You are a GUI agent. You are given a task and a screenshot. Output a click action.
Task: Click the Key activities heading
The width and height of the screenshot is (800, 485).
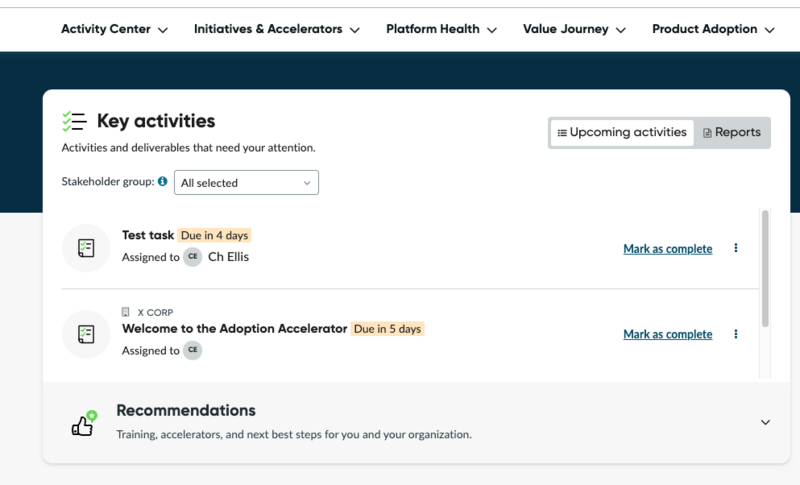click(x=156, y=121)
